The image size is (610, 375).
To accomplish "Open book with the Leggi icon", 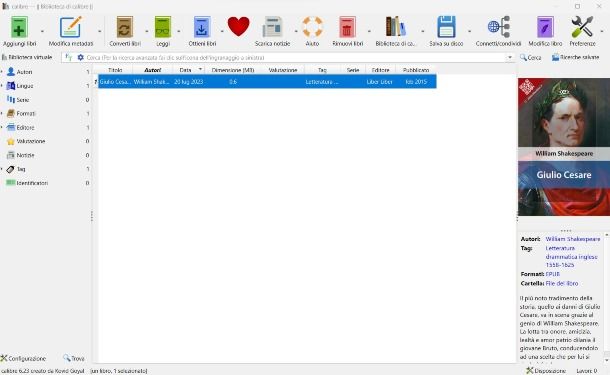I will pyautogui.click(x=163, y=27).
